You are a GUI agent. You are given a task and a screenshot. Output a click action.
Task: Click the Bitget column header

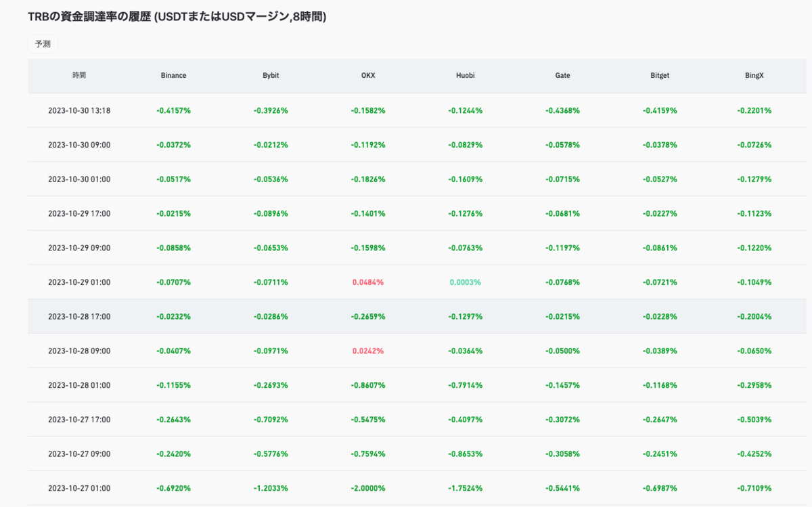[660, 76]
